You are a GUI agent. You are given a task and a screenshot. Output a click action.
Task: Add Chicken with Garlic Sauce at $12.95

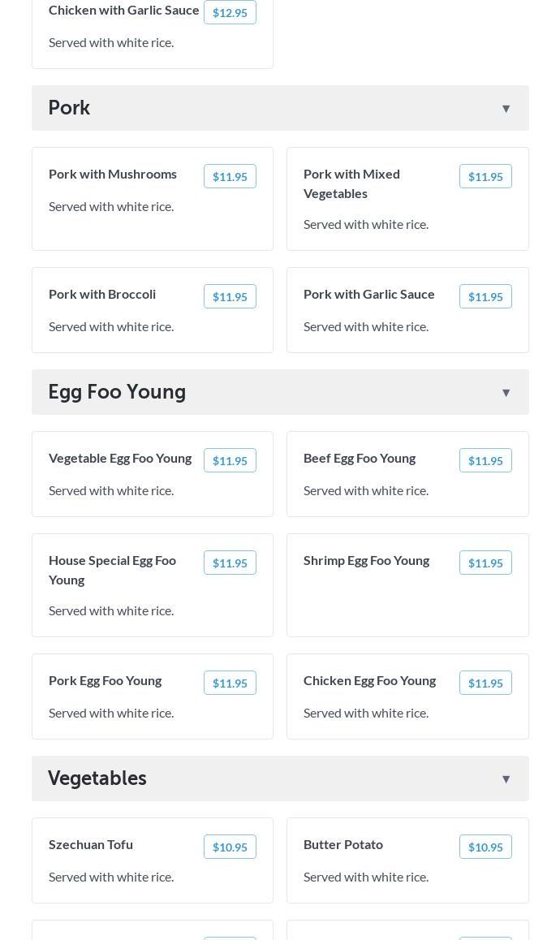coord(230,13)
